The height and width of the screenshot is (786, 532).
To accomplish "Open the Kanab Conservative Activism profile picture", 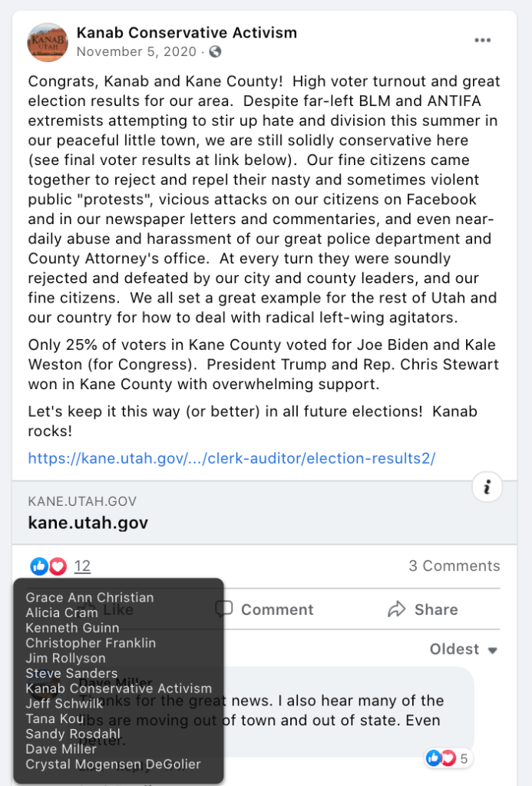I will (48, 42).
